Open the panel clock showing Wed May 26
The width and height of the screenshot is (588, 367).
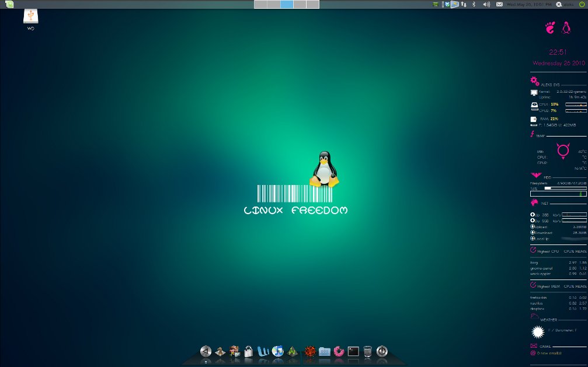click(x=529, y=5)
